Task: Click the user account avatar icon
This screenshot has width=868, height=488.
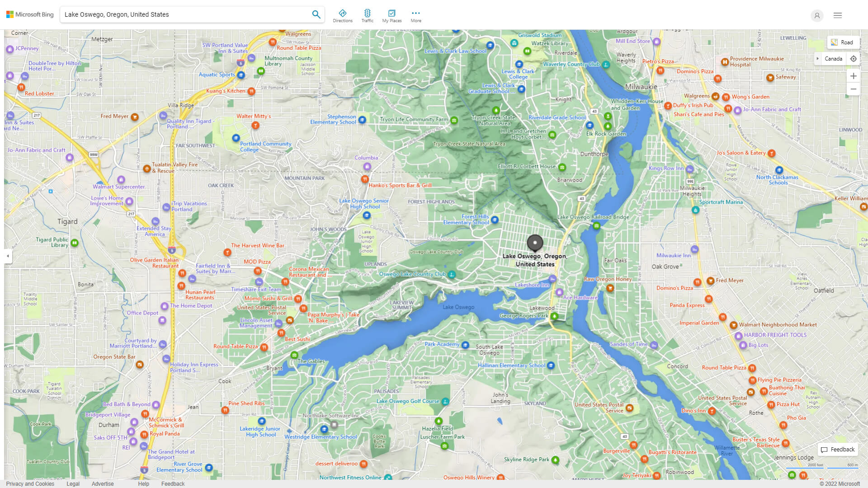Action: pos(816,15)
